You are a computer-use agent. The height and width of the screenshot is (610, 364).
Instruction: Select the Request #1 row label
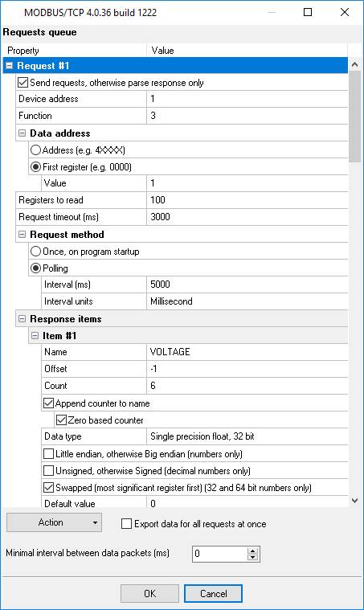[x=43, y=66]
